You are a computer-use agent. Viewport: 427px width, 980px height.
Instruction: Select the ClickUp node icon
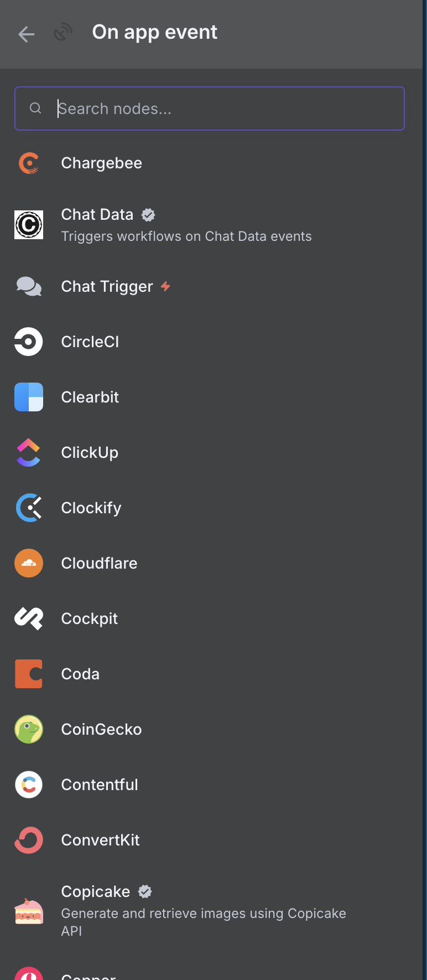point(29,452)
